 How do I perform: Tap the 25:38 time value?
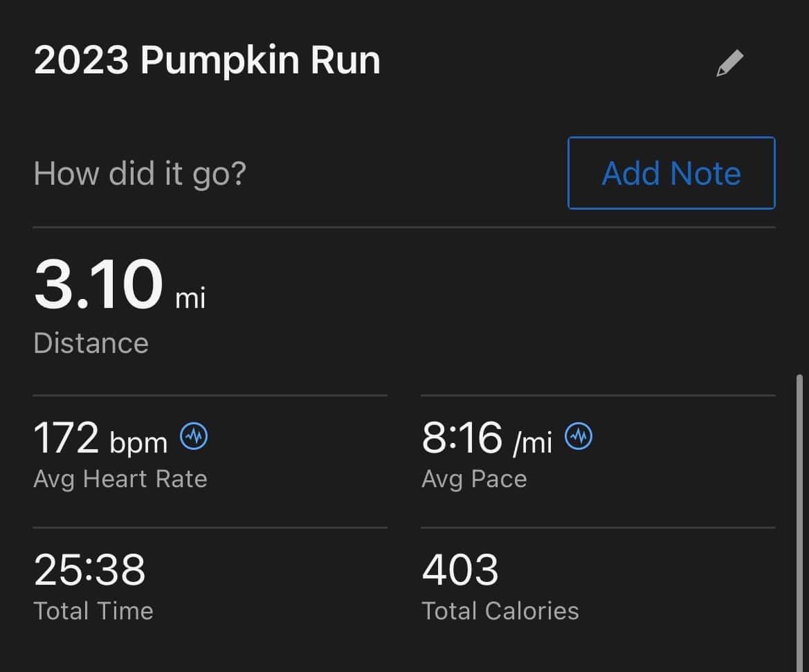click(x=89, y=570)
